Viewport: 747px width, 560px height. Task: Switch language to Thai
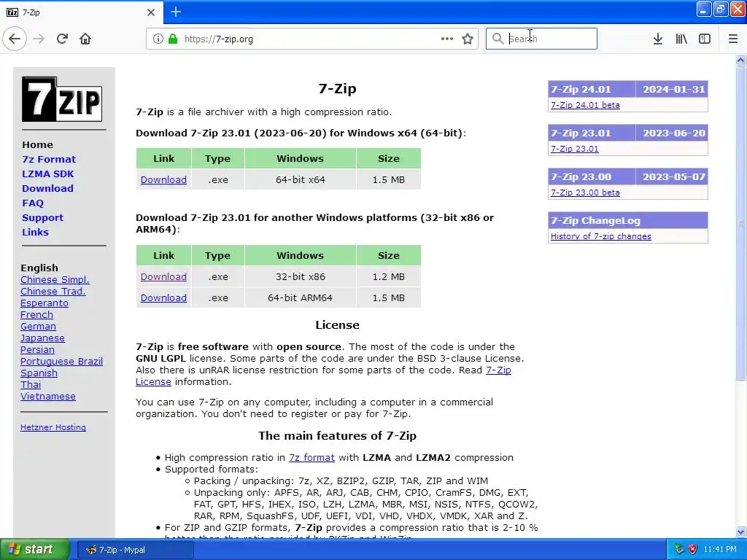pyautogui.click(x=31, y=385)
